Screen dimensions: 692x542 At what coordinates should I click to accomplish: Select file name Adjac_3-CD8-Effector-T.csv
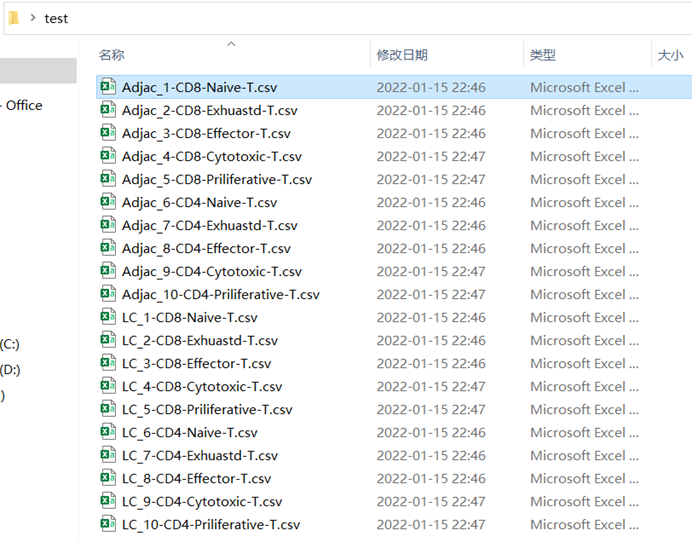coord(206,133)
